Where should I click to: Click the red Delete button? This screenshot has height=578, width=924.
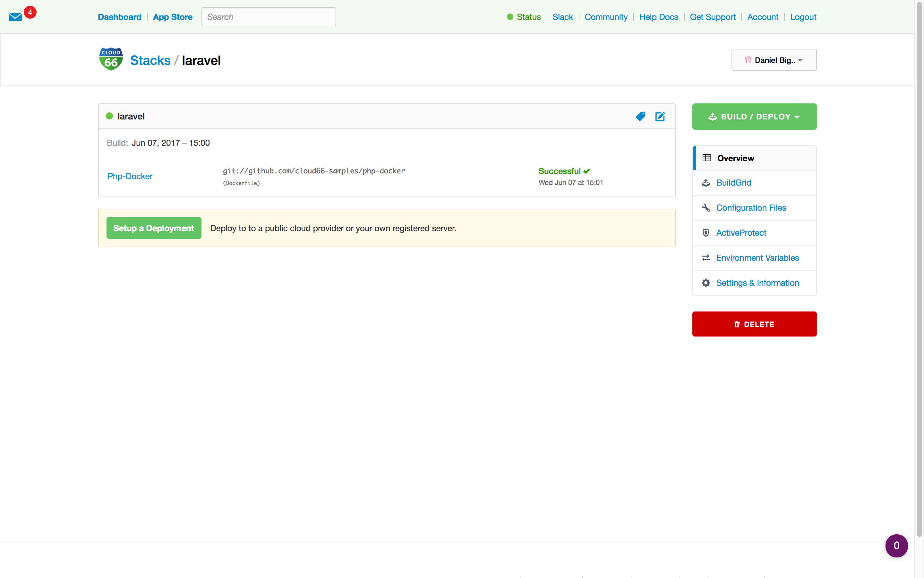pyautogui.click(x=755, y=324)
